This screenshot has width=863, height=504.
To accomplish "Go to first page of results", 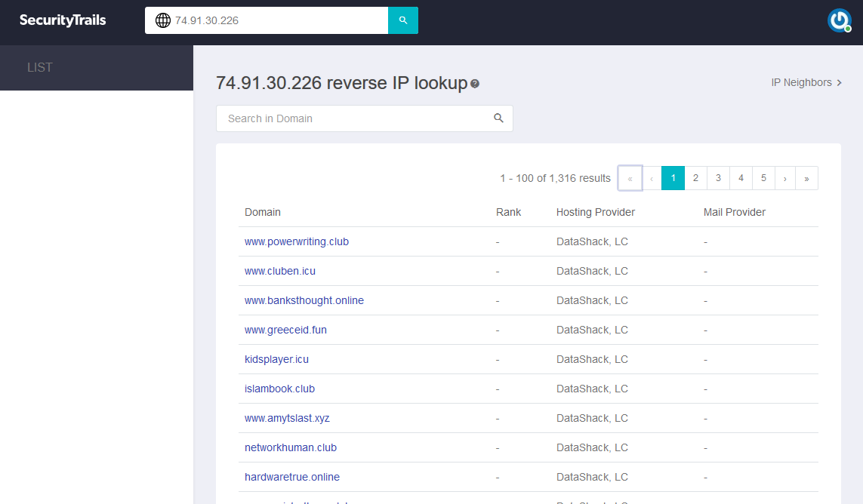I will point(630,178).
